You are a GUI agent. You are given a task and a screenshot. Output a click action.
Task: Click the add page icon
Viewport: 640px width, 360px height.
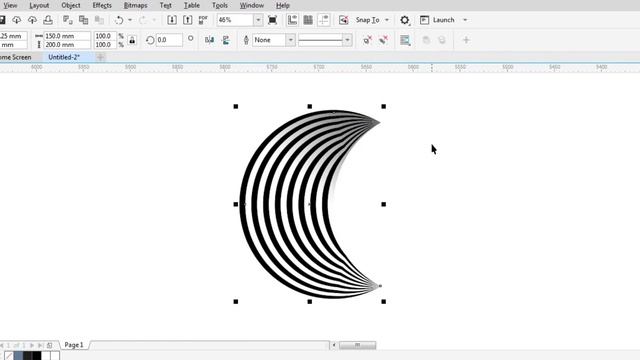click(49, 345)
